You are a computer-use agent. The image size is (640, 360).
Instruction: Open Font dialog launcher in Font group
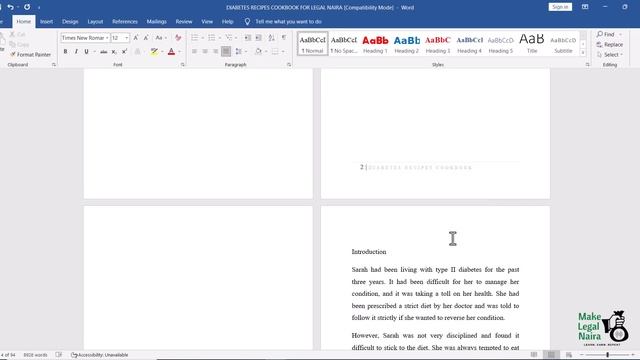tap(182, 64)
